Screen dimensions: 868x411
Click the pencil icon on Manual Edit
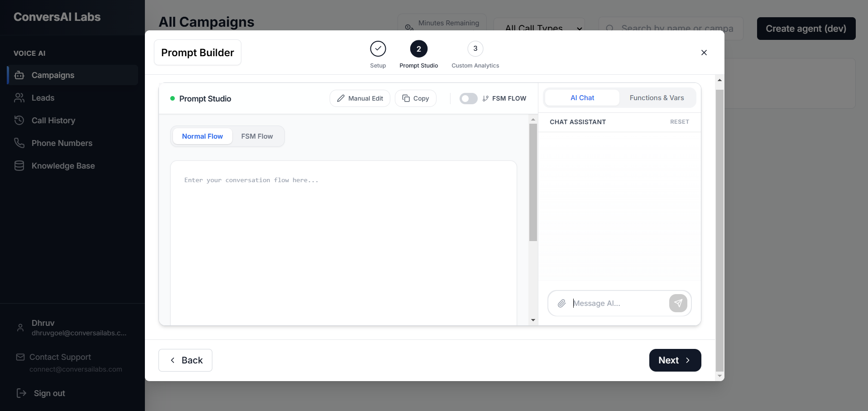pyautogui.click(x=341, y=98)
